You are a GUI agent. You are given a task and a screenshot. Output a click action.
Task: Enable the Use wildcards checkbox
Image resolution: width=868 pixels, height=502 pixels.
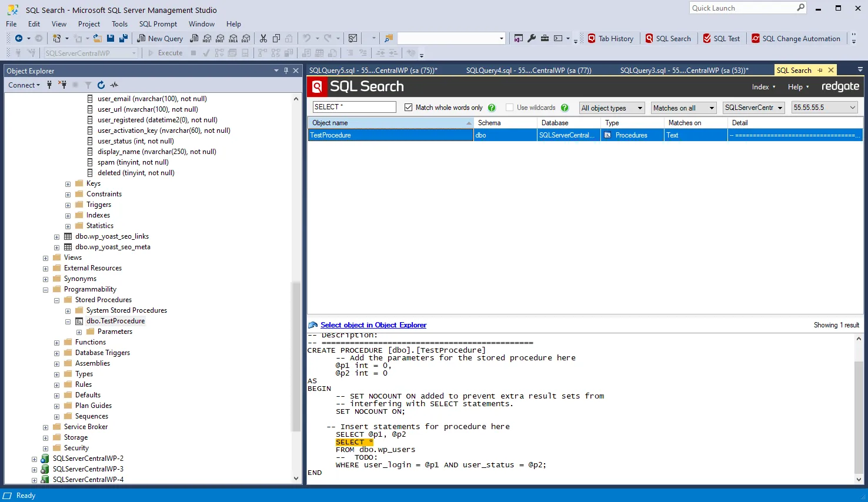pos(509,108)
